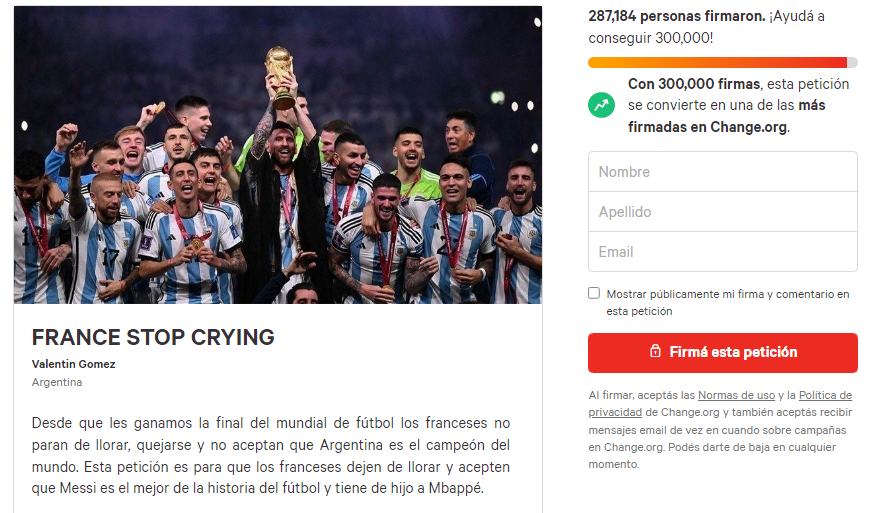Click the gray unfilled end of progress bar
The height and width of the screenshot is (513, 877).
852,62
